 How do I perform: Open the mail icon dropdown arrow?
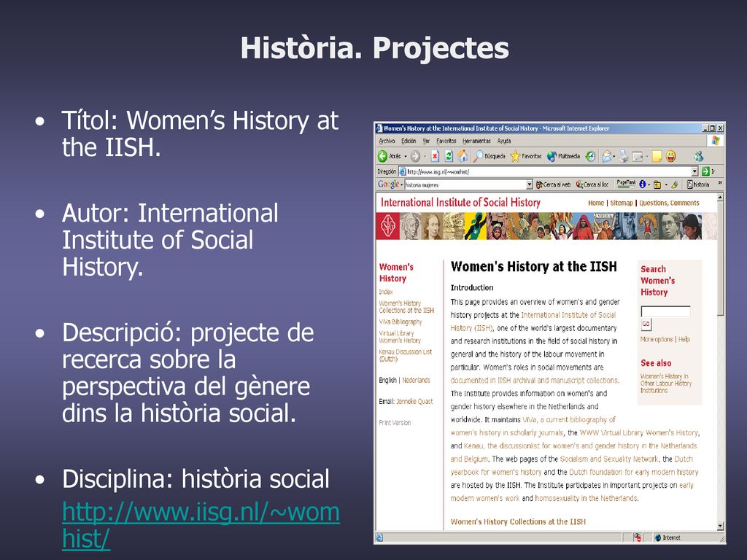click(614, 156)
